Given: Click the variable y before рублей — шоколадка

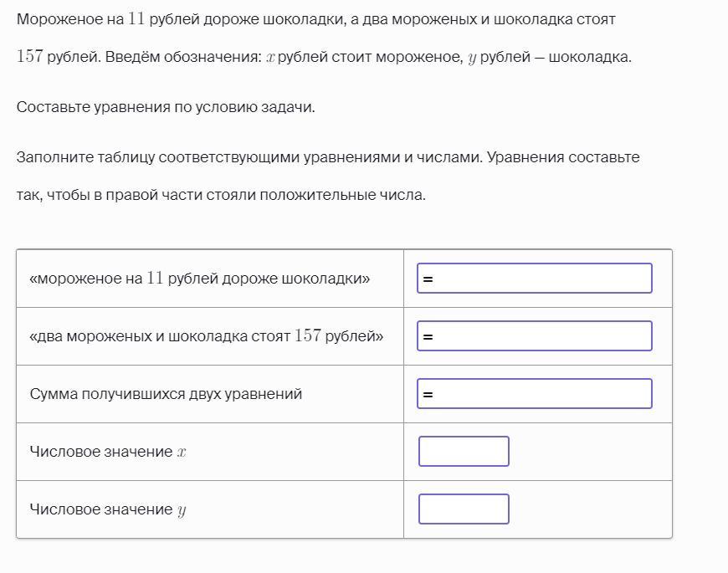Looking at the screenshot, I should pos(472,59).
